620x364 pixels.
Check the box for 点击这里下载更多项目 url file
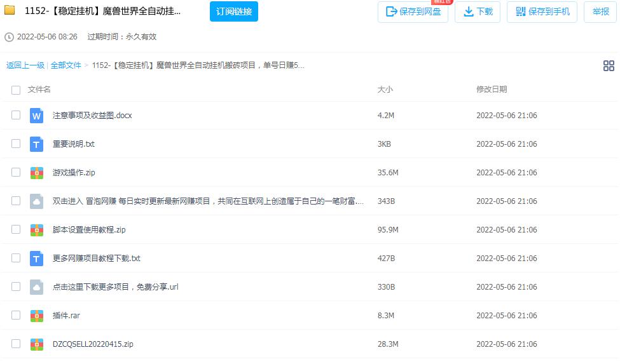coord(16,286)
